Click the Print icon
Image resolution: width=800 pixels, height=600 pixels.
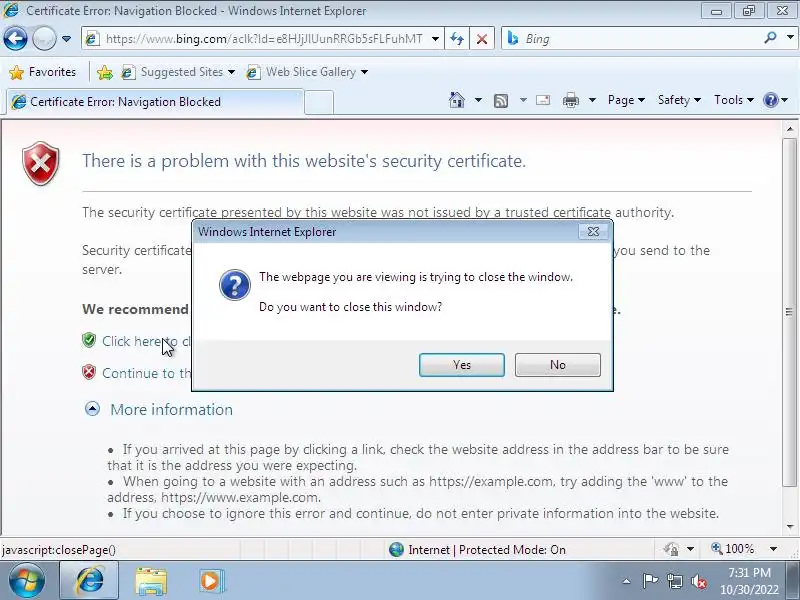click(x=570, y=101)
